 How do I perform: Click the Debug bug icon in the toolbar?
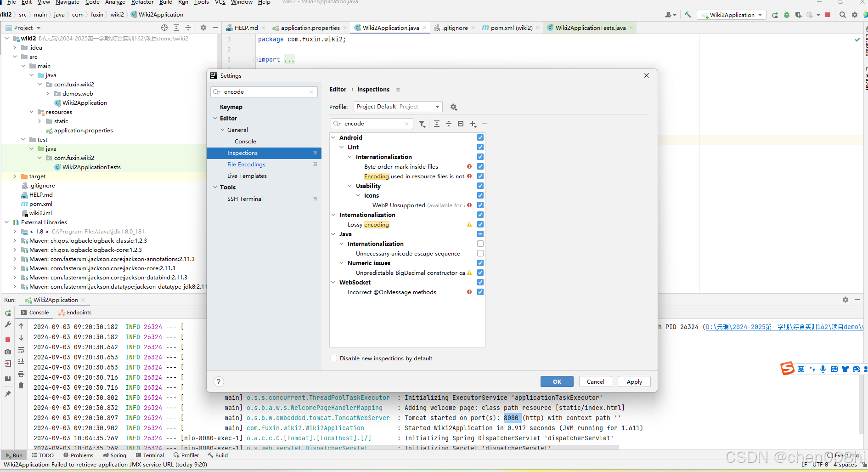[x=787, y=15]
